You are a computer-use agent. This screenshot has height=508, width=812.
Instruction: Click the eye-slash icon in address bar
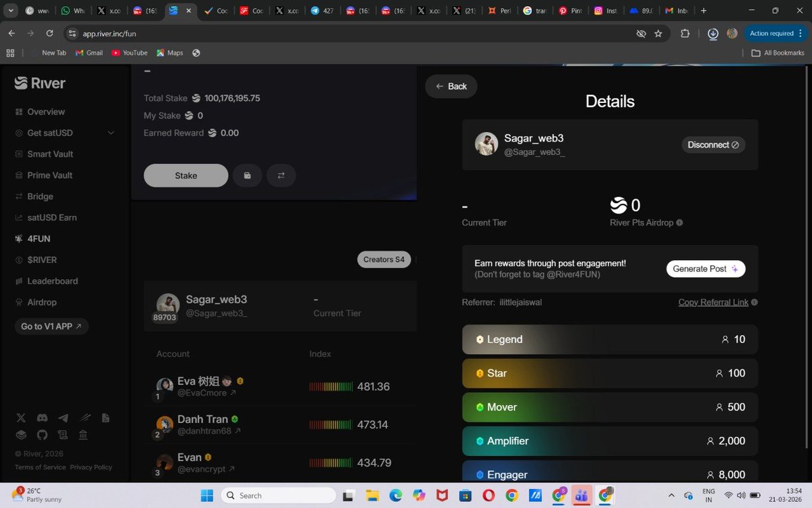641,33
